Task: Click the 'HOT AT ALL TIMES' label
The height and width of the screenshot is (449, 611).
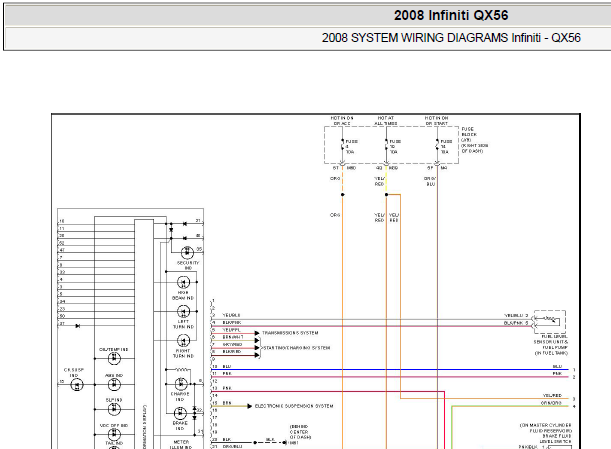Action: click(386, 120)
